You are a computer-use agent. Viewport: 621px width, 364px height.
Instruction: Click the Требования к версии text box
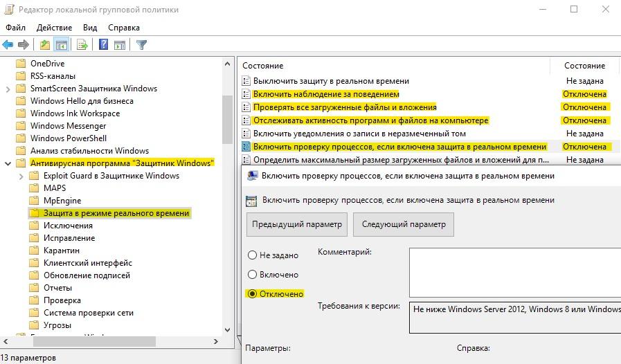tap(515, 318)
